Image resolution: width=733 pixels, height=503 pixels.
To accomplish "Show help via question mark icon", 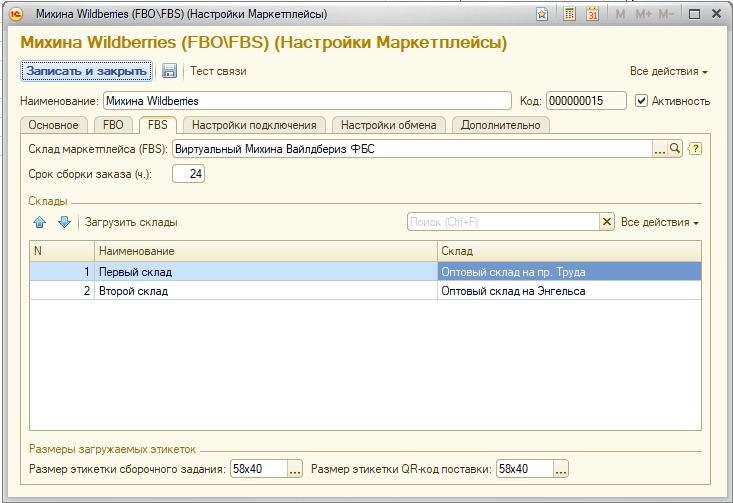I will point(695,149).
